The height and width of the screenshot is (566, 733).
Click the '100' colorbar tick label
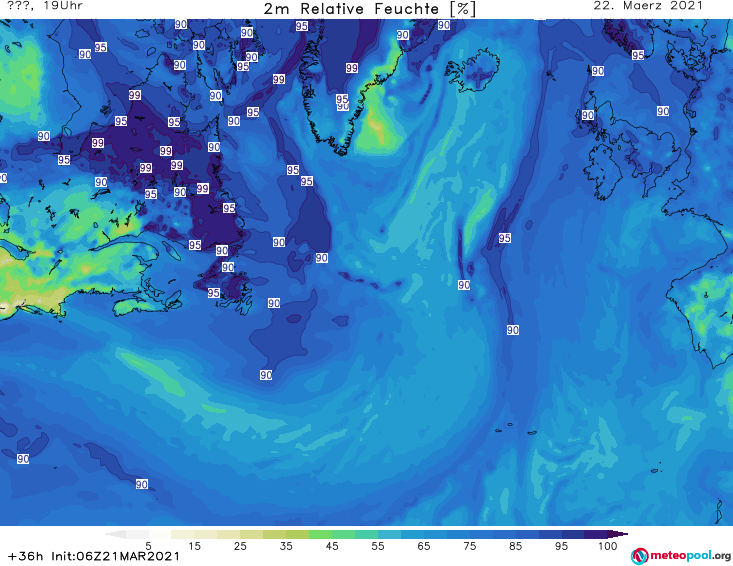[x=608, y=546]
